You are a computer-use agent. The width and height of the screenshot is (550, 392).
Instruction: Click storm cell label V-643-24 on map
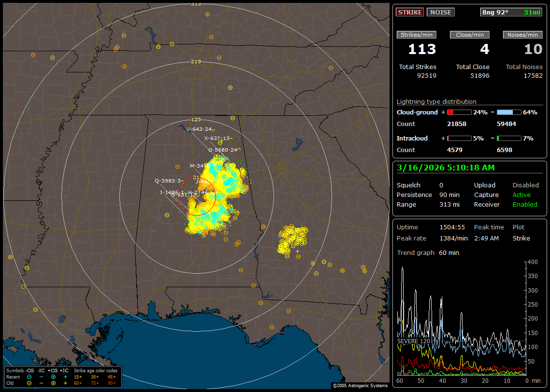[x=199, y=129]
